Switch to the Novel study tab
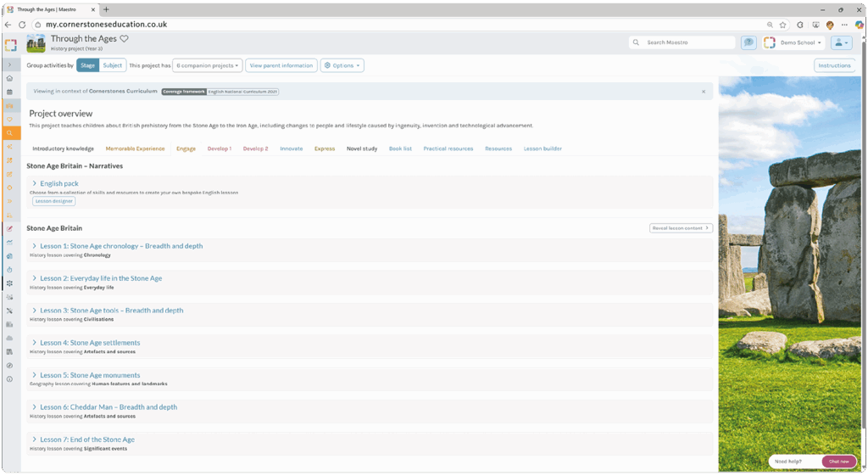 [362, 148]
